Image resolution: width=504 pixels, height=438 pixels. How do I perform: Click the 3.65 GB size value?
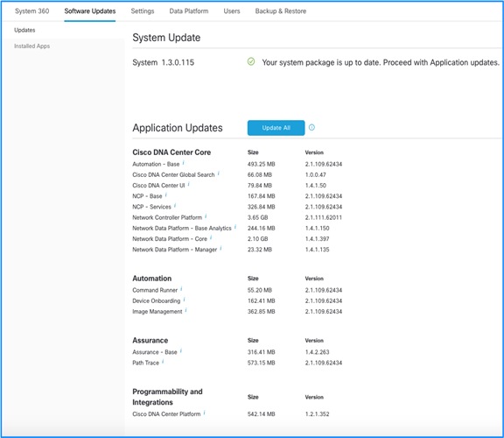[x=258, y=217]
